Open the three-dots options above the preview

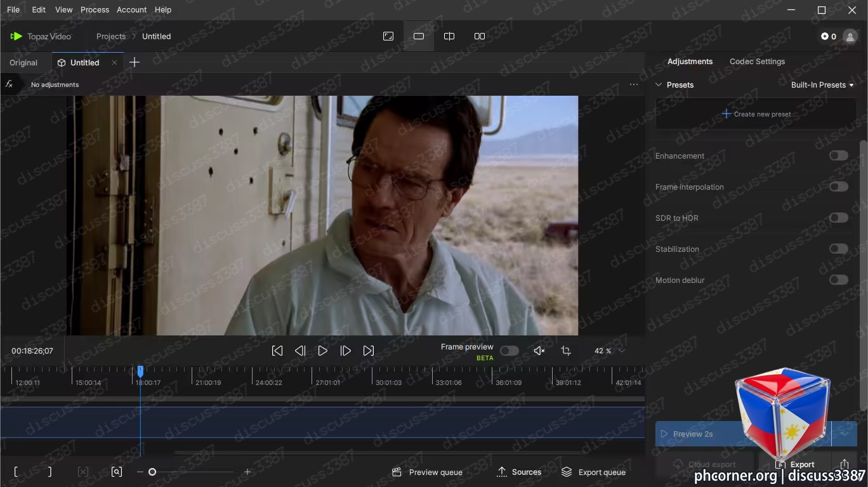coord(634,84)
